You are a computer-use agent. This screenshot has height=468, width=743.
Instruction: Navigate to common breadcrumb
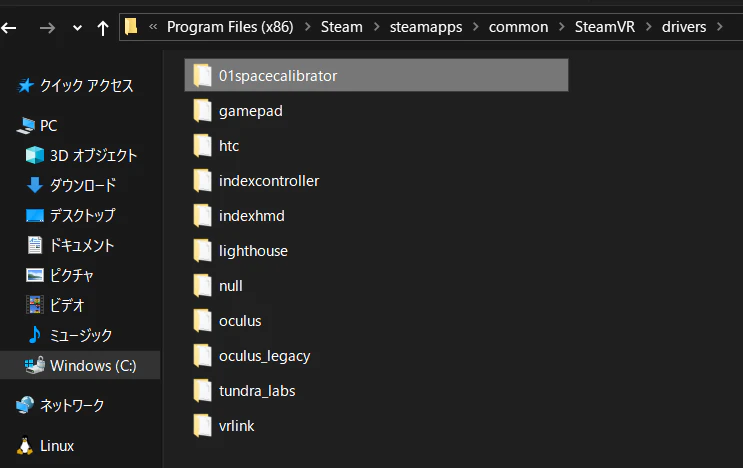coord(518,27)
